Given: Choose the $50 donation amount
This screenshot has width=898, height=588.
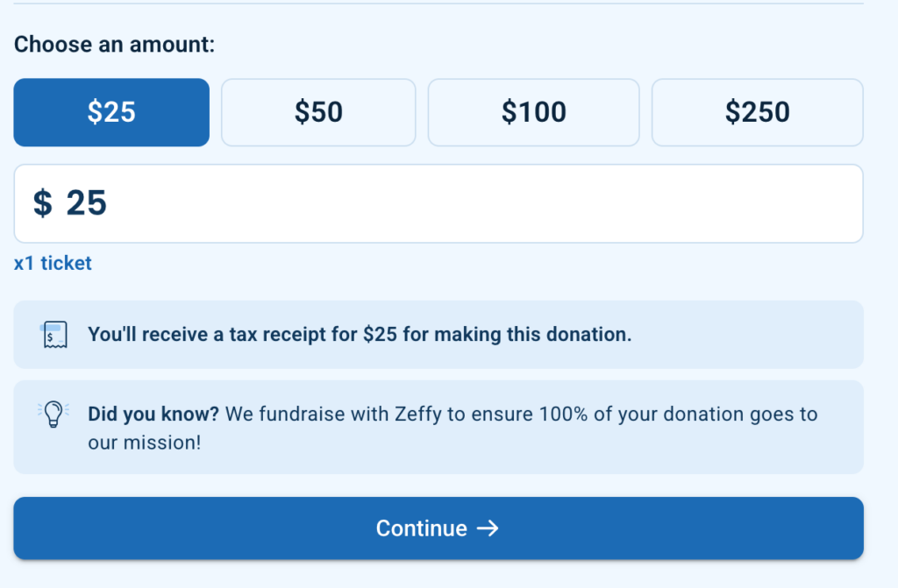Looking at the screenshot, I should click(x=318, y=112).
